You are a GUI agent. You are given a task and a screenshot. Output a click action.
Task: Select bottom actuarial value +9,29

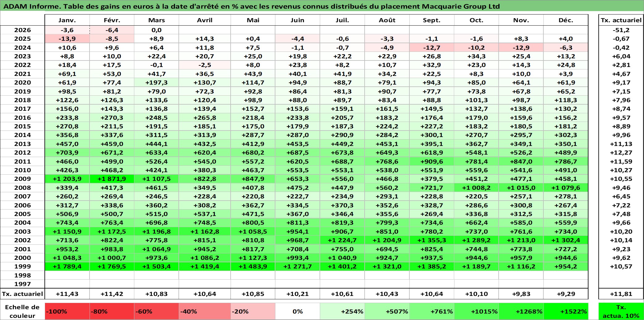[566, 294]
